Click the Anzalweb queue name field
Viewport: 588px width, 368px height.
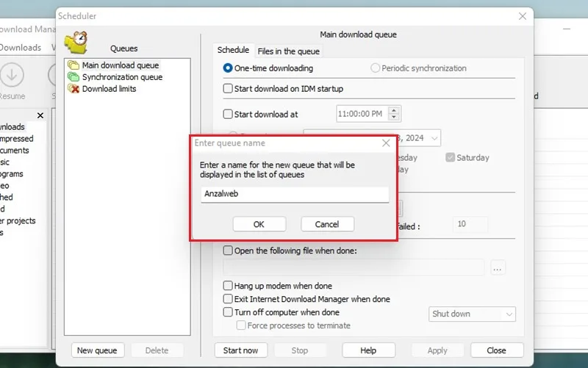295,194
